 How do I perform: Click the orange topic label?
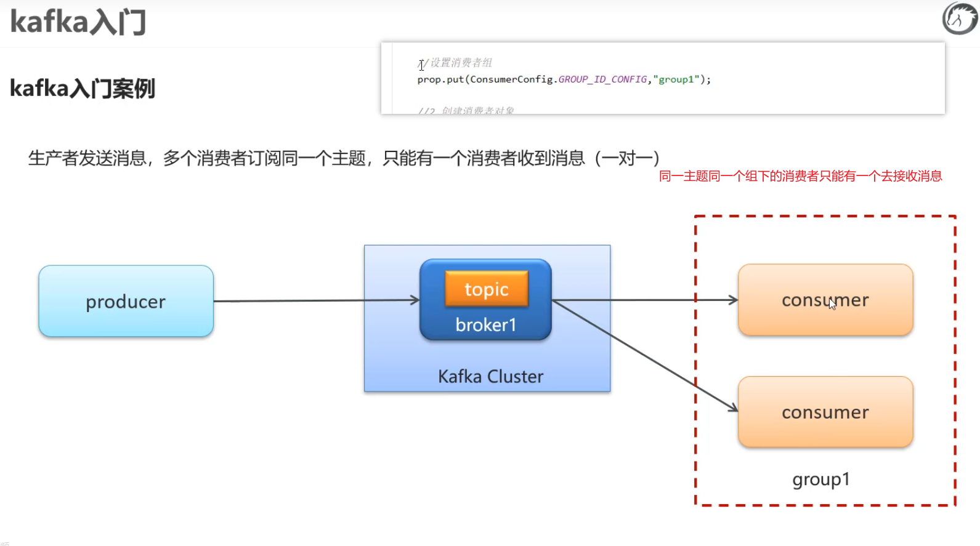[487, 289]
